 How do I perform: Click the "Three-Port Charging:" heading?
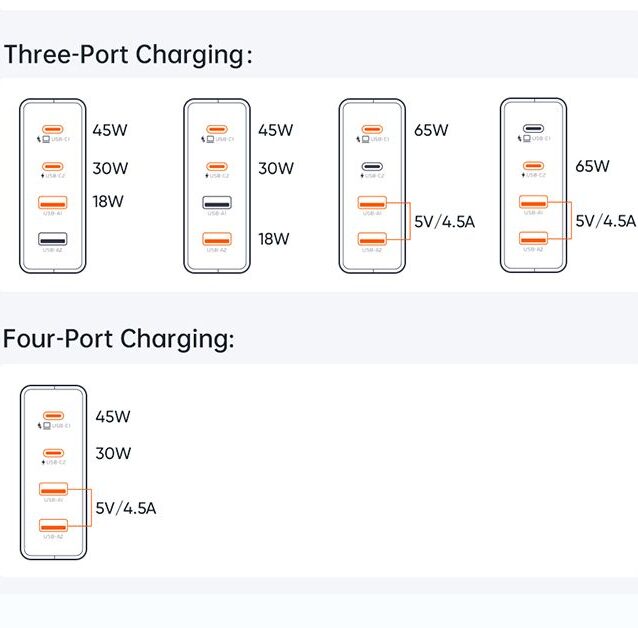[128, 54]
